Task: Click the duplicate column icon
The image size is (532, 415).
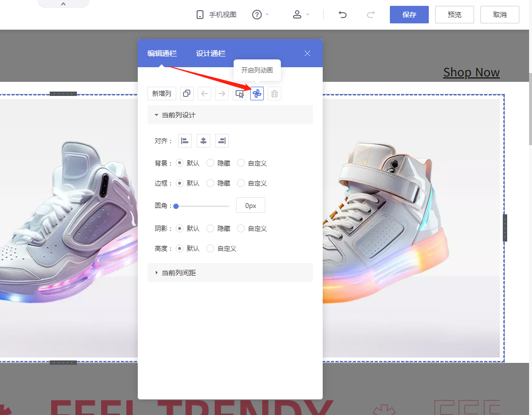Action: click(x=186, y=94)
